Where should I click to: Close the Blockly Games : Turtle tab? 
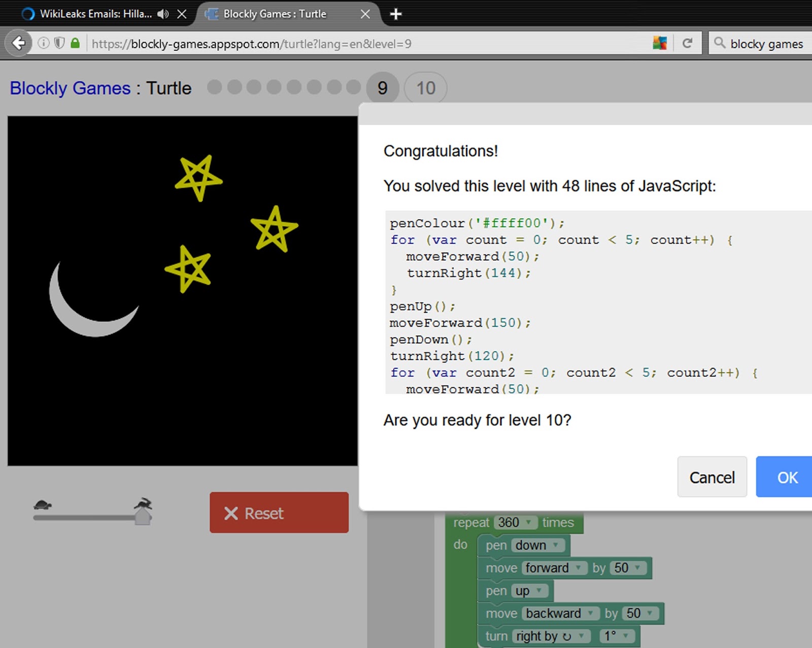[365, 14]
